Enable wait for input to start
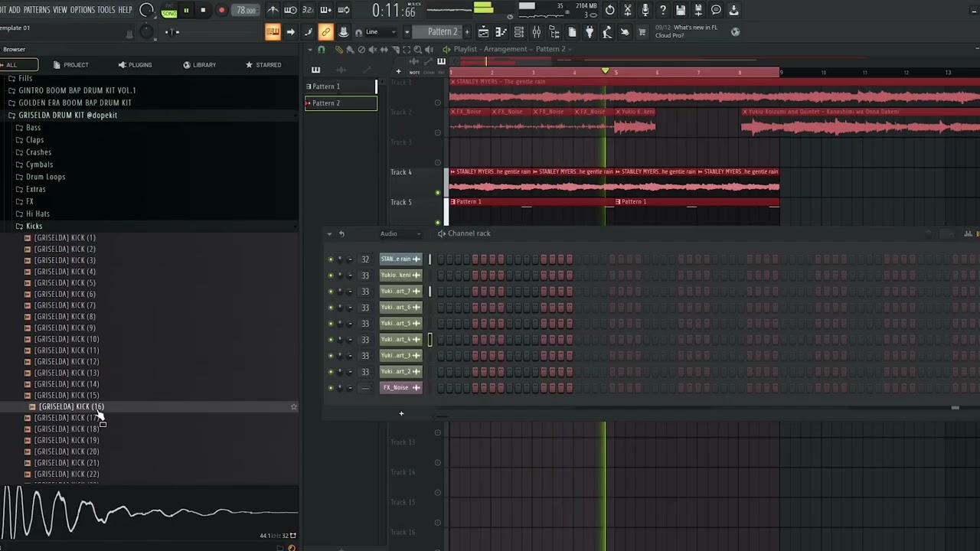This screenshot has height=551, width=980. [x=291, y=10]
